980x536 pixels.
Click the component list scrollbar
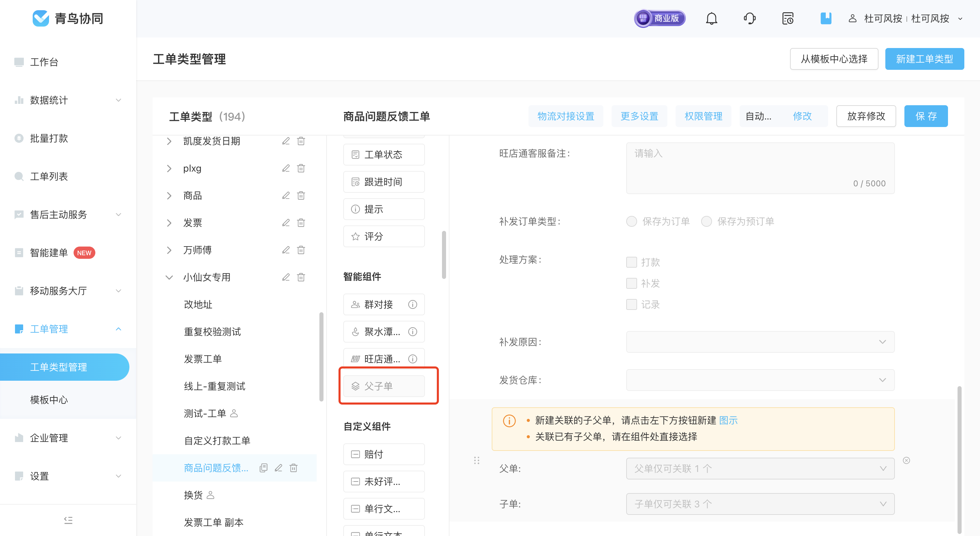444,255
